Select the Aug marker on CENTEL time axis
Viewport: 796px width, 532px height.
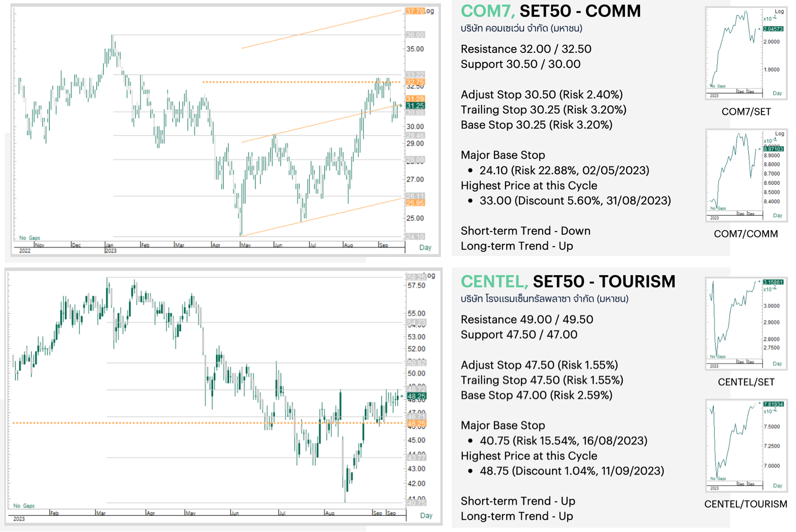pyautogui.click(x=329, y=513)
